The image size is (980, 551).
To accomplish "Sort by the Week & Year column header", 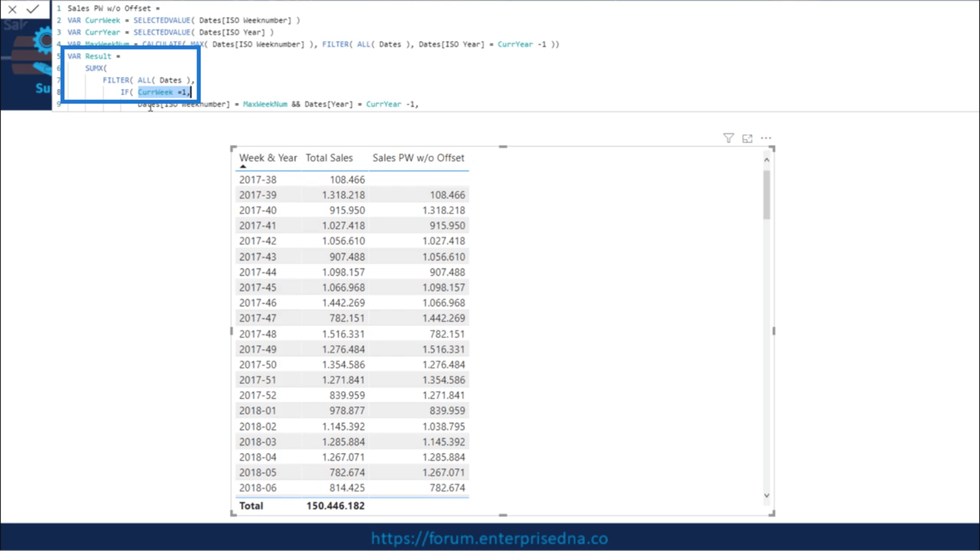I will [x=268, y=158].
